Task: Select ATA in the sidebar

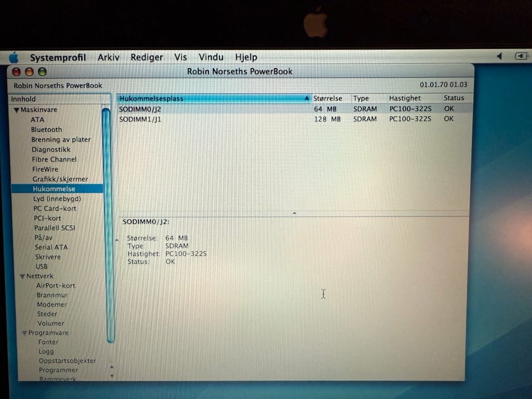Action: click(x=37, y=120)
